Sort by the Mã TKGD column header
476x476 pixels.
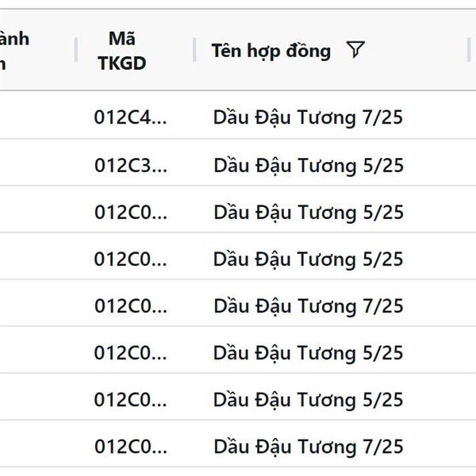tap(122, 51)
